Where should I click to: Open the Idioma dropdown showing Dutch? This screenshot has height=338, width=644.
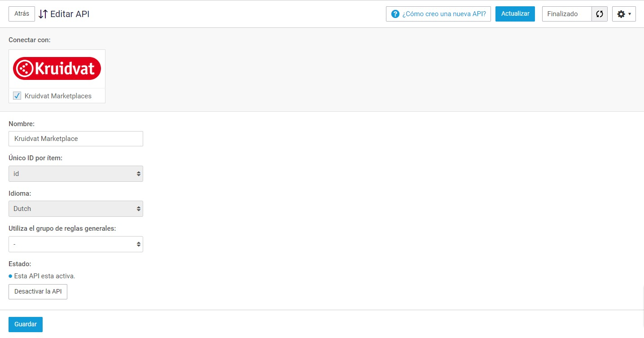pos(76,209)
